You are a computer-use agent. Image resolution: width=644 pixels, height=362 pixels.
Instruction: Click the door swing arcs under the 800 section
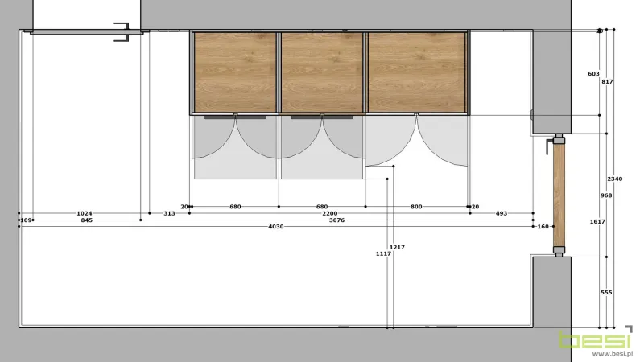[416, 140]
